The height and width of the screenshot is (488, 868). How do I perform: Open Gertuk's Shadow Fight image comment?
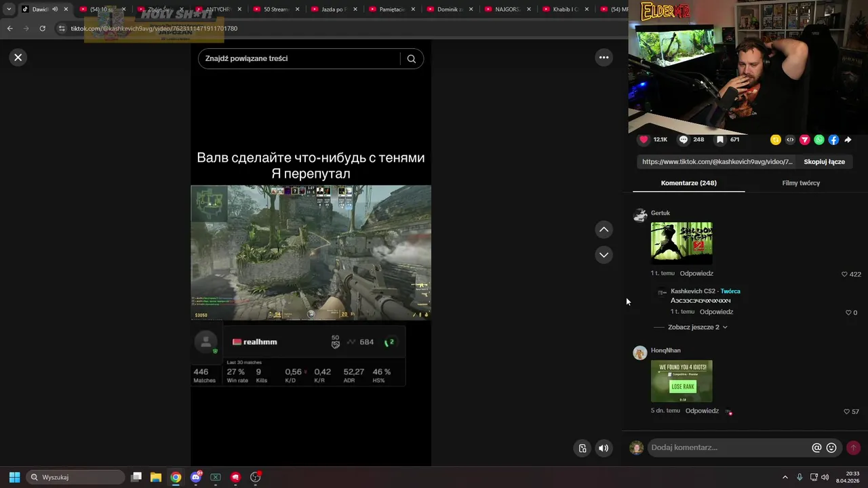click(682, 243)
